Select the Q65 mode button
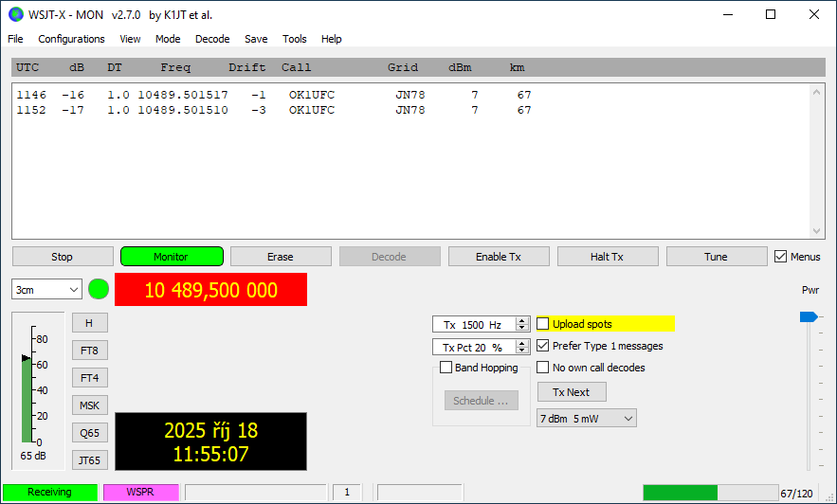Image resolution: width=837 pixels, height=504 pixels. point(90,433)
